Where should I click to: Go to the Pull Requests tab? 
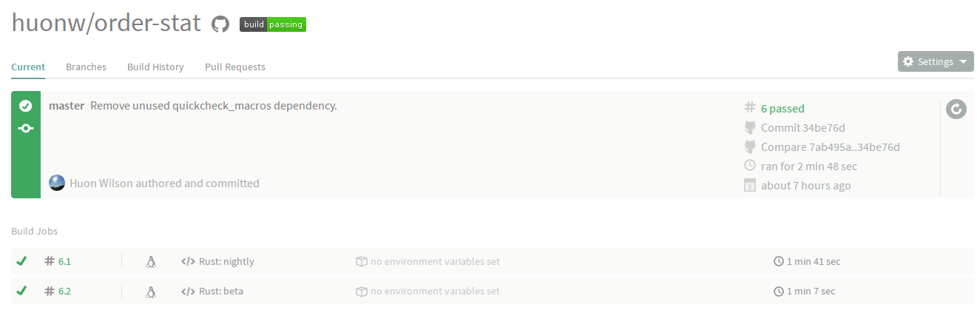[235, 67]
